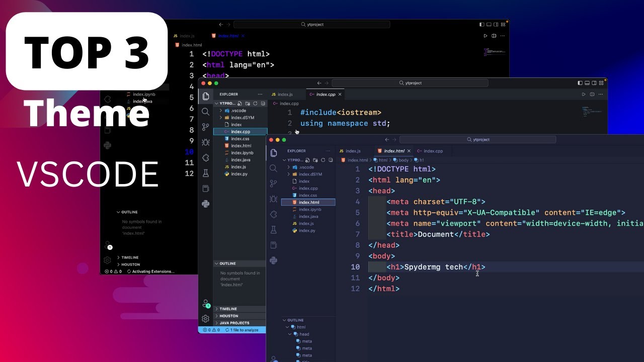The height and width of the screenshot is (362, 644).
Task: Close index.cpp tab in middle window
Action: [x=340, y=94]
